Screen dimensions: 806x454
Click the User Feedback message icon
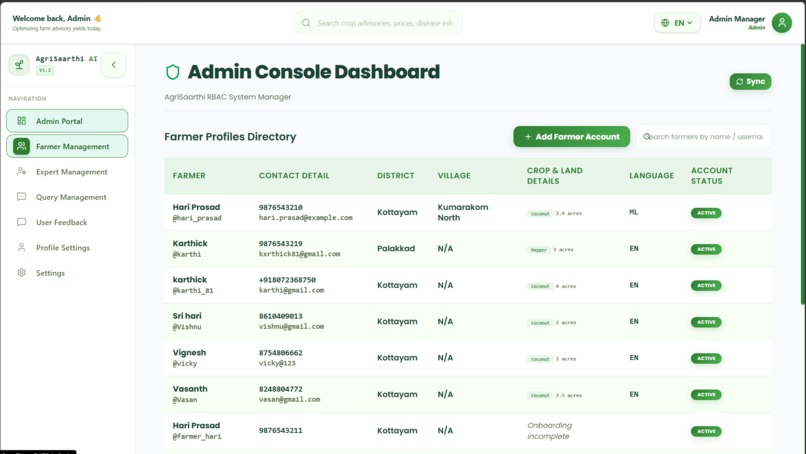pyautogui.click(x=22, y=222)
